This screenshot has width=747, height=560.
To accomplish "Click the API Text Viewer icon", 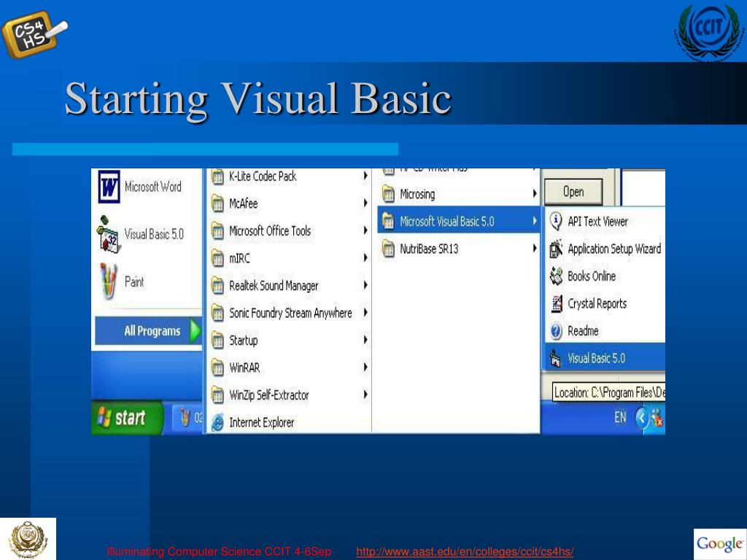I will (x=555, y=221).
